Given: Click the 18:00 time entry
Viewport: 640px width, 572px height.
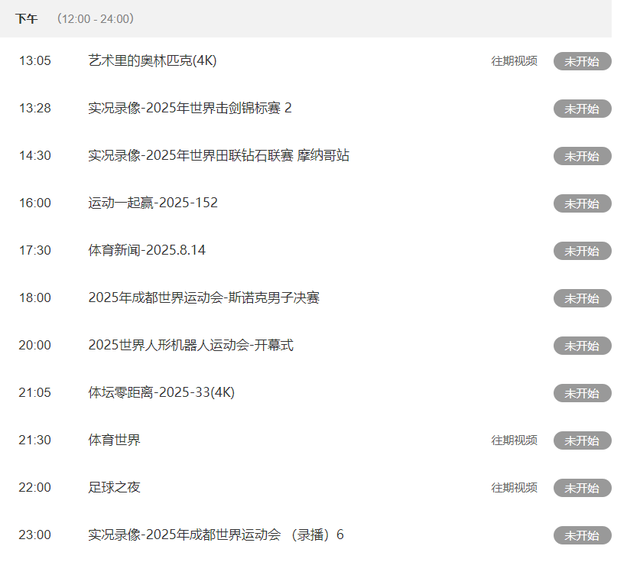Looking at the screenshot, I should 35,298.
